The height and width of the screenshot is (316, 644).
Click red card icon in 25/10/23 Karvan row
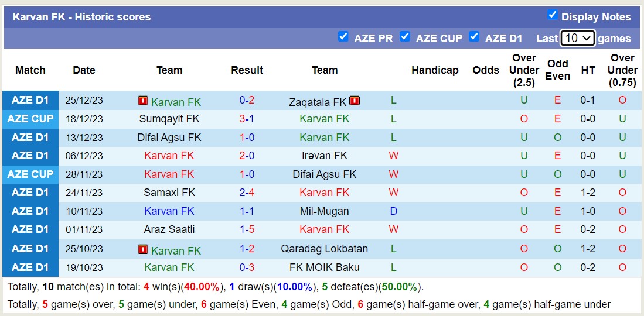tap(142, 249)
